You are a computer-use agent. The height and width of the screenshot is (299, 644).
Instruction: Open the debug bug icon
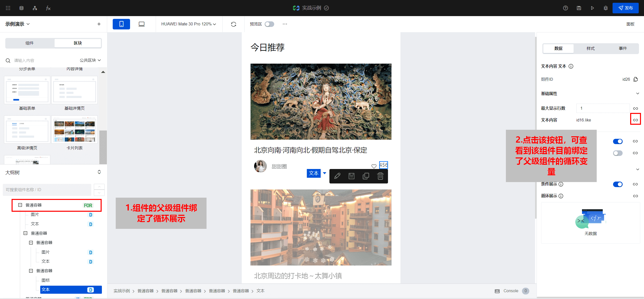pos(606,8)
